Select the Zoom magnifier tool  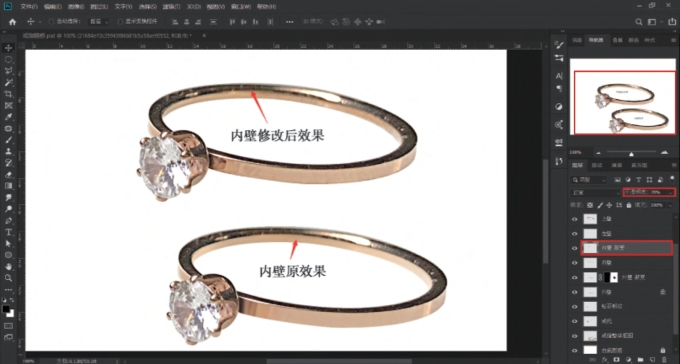tap(8, 278)
